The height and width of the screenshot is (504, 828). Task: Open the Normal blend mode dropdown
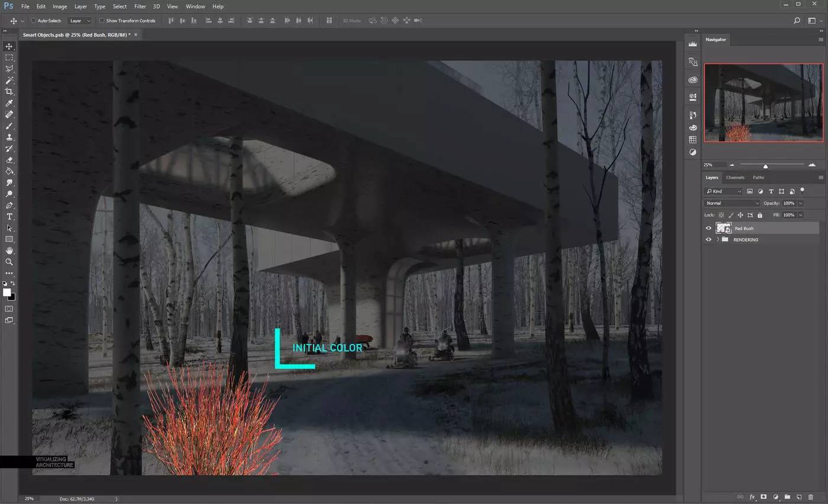[x=732, y=203]
